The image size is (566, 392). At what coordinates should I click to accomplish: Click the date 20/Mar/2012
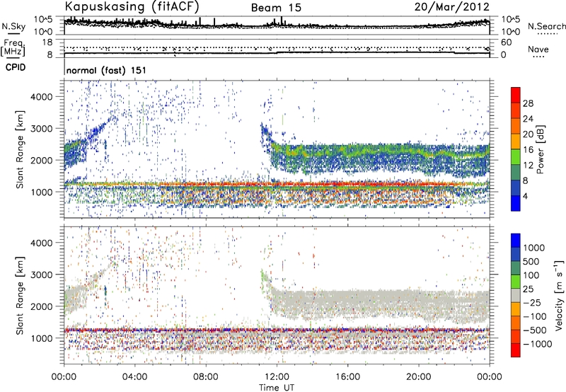click(452, 7)
